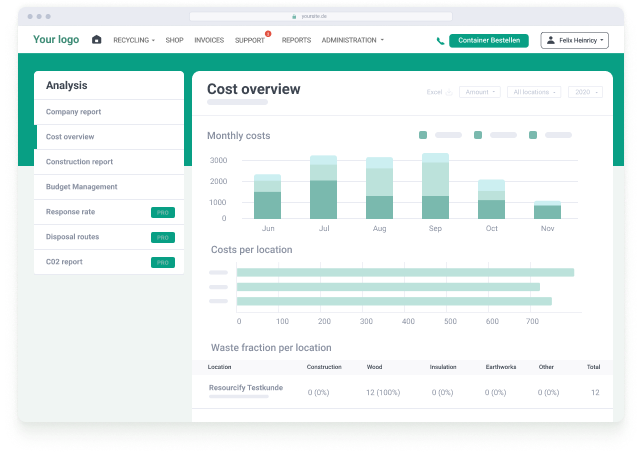Viewport: 642px width, 456px height.
Task: Click the second legend color swatch
Action: click(x=478, y=135)
